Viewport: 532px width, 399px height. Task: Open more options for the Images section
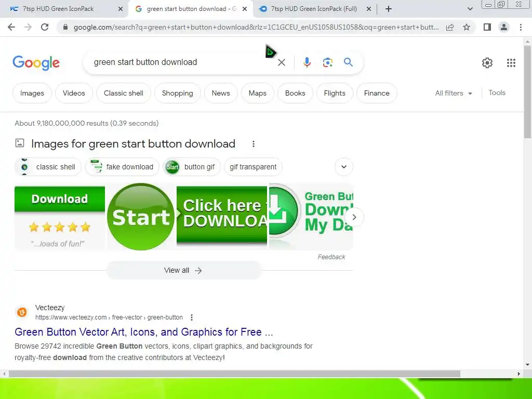point(254,144)
